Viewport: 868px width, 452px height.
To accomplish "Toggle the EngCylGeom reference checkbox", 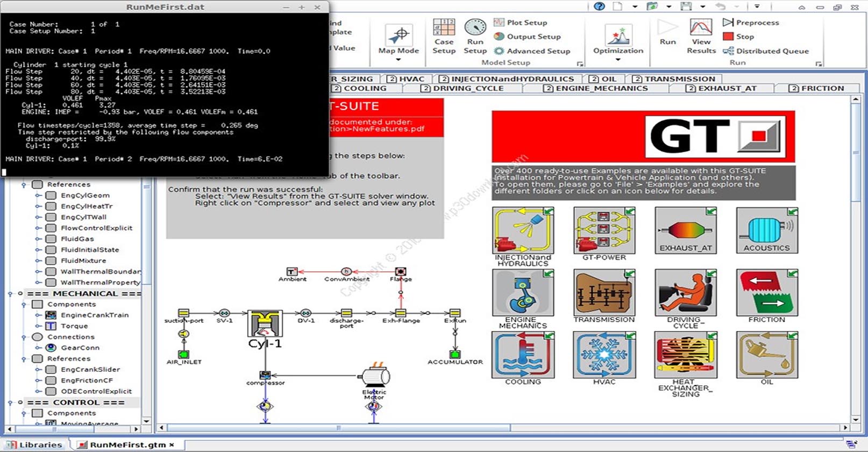I will 51,195.
